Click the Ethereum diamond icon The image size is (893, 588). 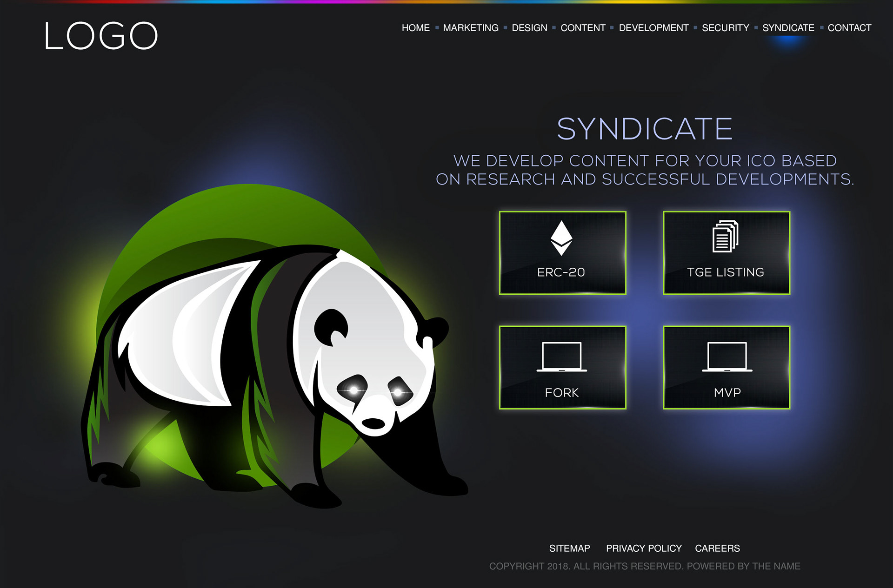[x=561, y=238]
